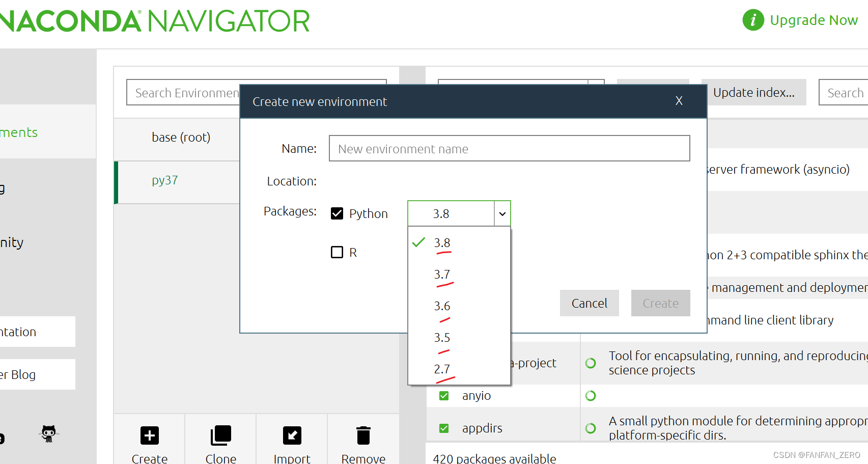Select Python version 3.6 option

tap(459, 306)
